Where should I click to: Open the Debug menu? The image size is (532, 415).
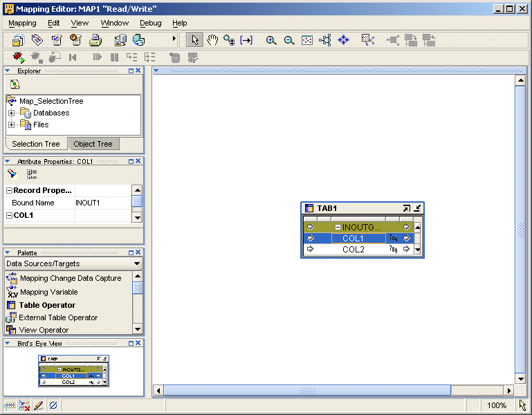click(x=150, y=23)
